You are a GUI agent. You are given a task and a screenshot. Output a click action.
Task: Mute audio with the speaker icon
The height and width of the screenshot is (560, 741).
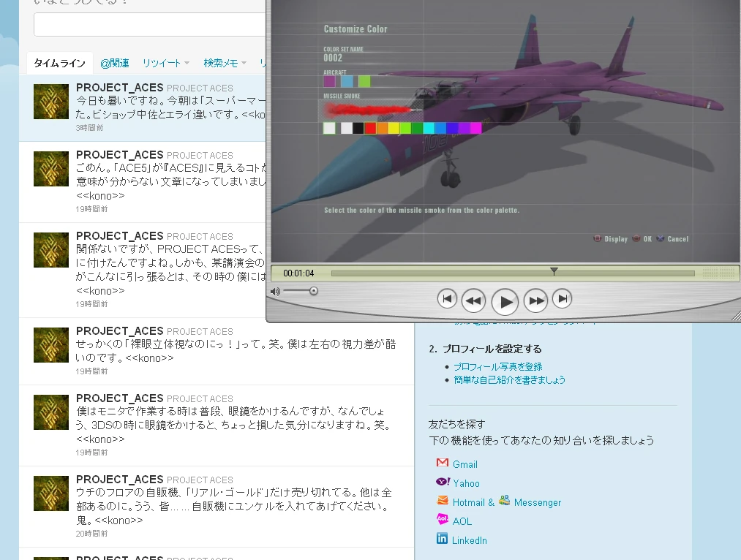click(x=275, y=292)
